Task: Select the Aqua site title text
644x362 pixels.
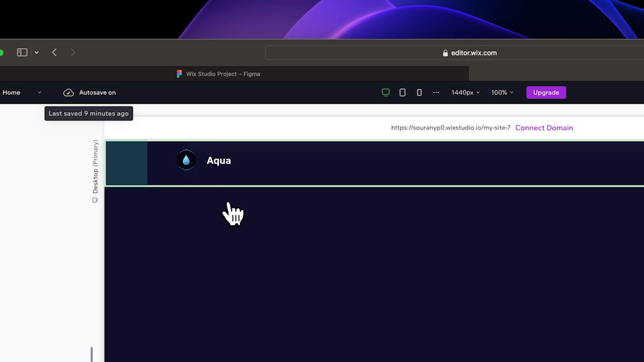Action: pyautogui.click(x=219, y=161)
